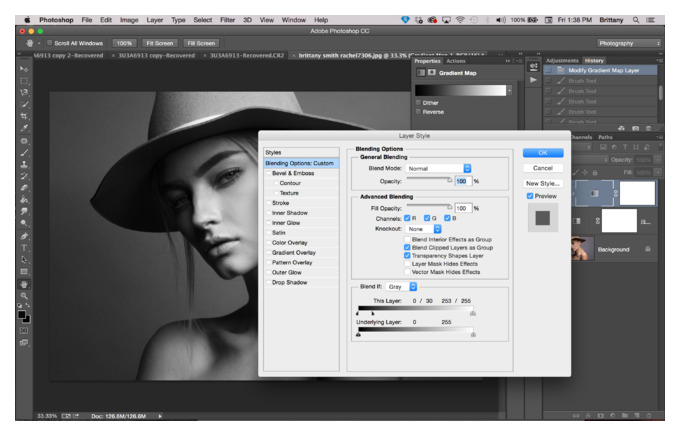The height and width of the screenshot is (436, 680).
Task: Open Spotlight search in menu bar
Action: [x=636, y=20]
